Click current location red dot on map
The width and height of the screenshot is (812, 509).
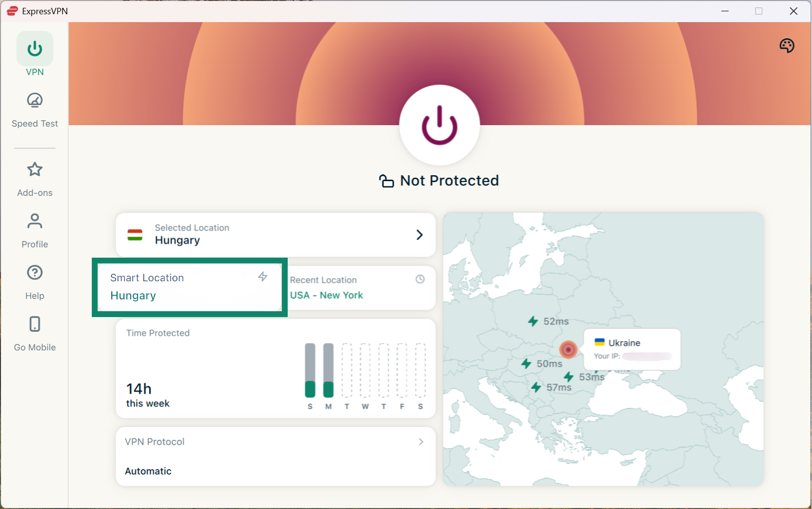click(x=568, y=349)
